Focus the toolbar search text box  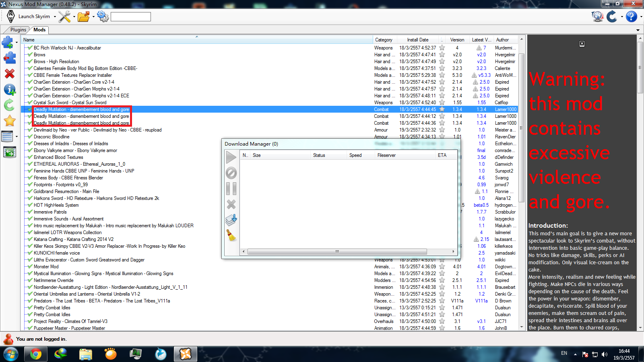(x=131, y=16)
